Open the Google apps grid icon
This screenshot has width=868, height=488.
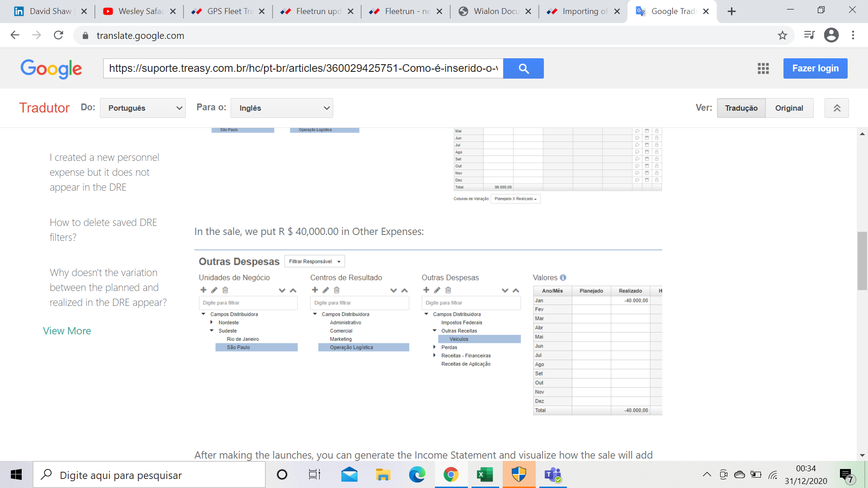click(x=763, y=68)
